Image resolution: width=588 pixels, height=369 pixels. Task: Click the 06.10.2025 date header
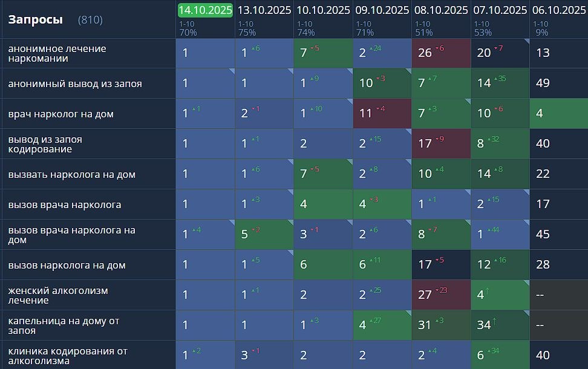(559, 10)
